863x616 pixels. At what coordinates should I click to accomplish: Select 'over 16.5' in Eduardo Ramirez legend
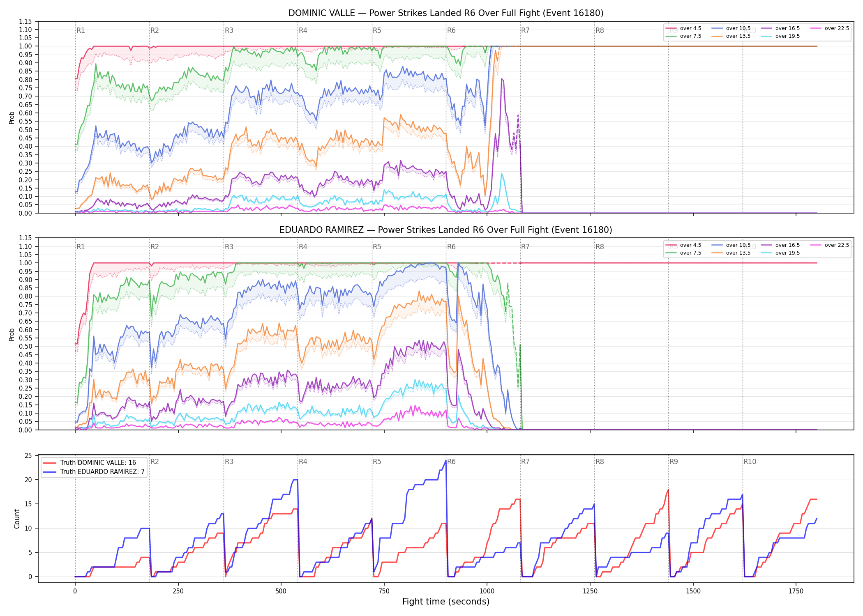tap(780, 245)
